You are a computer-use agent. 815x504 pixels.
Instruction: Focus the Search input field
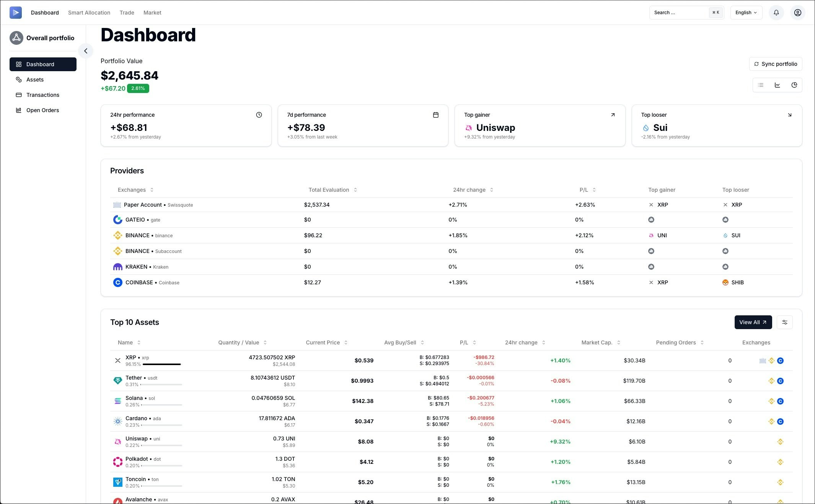679,13
